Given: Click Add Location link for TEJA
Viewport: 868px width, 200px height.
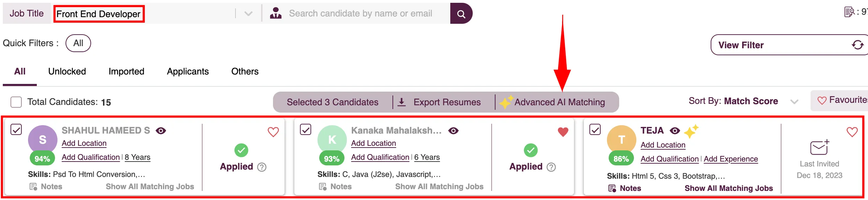Looking at the screenshot, I should click(x=663, y=145).
